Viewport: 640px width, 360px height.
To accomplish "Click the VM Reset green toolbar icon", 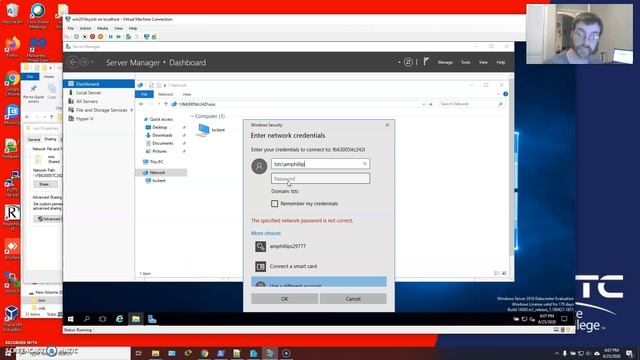I will (x=118, y=37).
